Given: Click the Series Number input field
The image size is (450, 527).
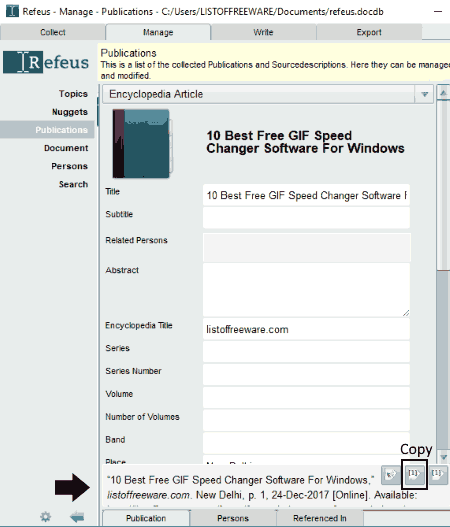Looking at the screenshot, I should pyautogui.click(x=306, y=374).
